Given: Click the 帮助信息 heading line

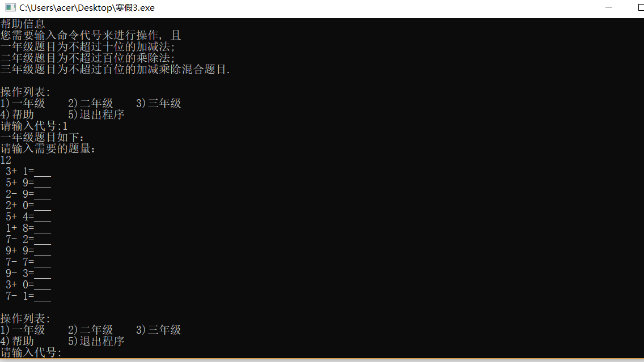Looking at the screenshot, I should click(23, 24).
